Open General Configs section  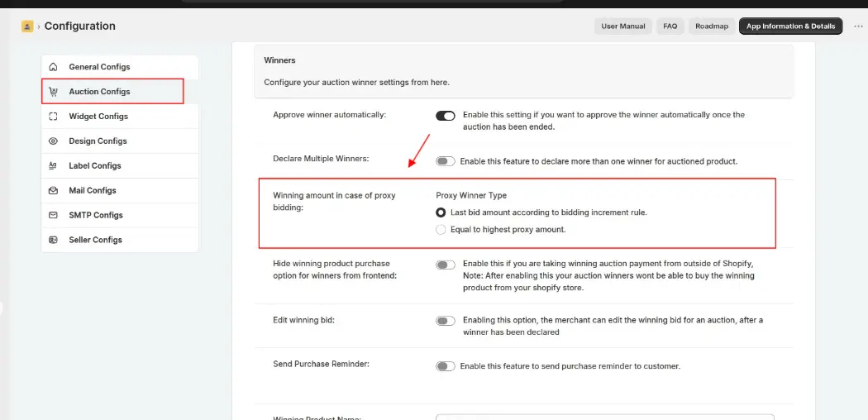[120, 67]
